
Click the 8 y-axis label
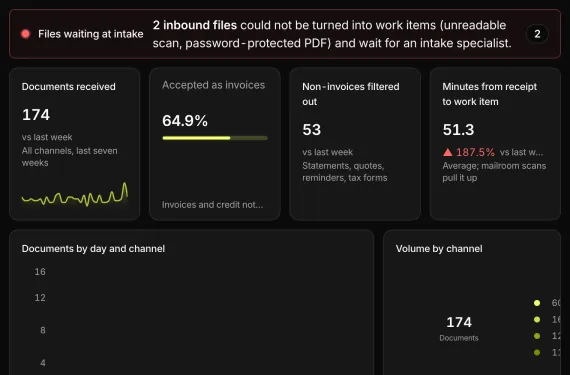point(43,330)
